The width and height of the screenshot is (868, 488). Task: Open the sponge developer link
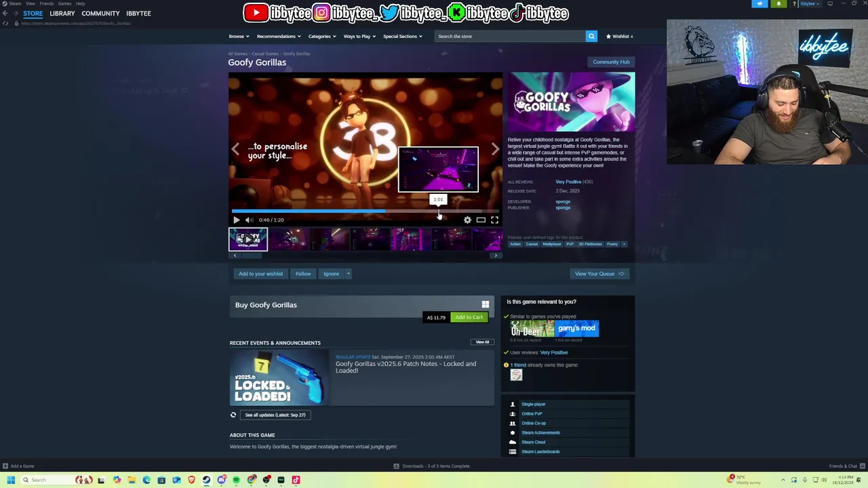pyautogui.click(x=563, y=202)
